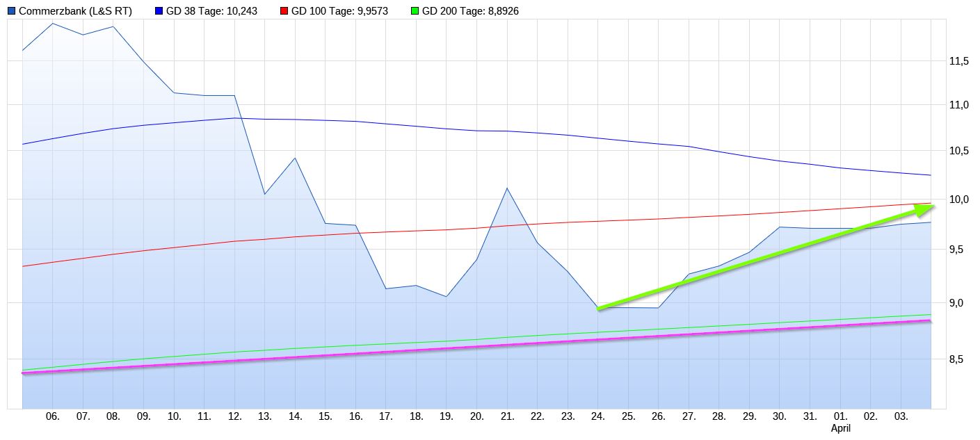Select legend text GD 200 Tage: 8,8926
The width and height of the screenshot is (980, 440).
[x=471, y=11]
